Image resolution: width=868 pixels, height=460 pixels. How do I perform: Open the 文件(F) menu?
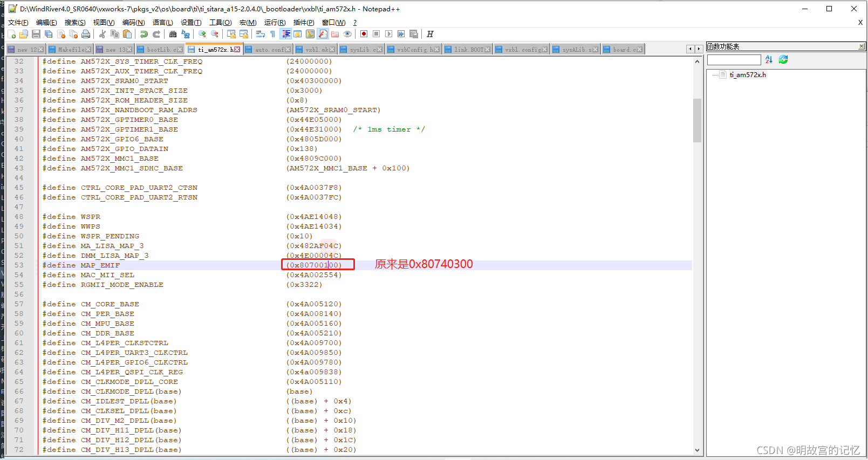tap(18, 22)
